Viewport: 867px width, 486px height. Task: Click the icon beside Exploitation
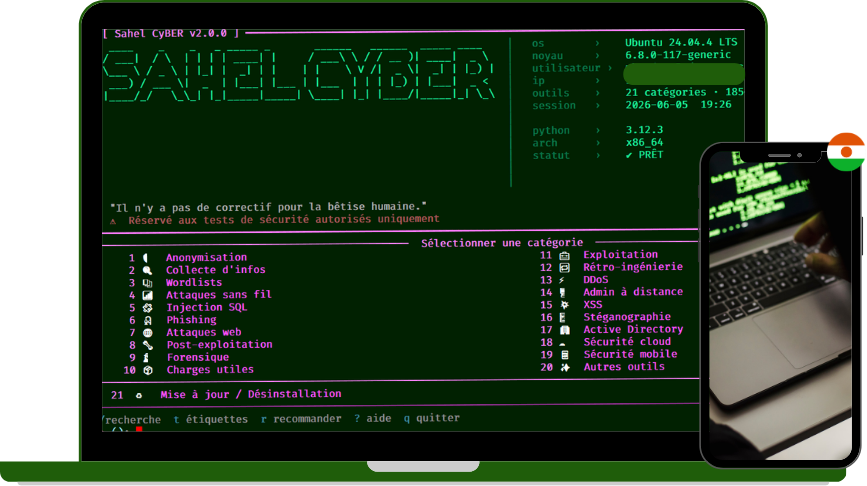pos(565,255)
